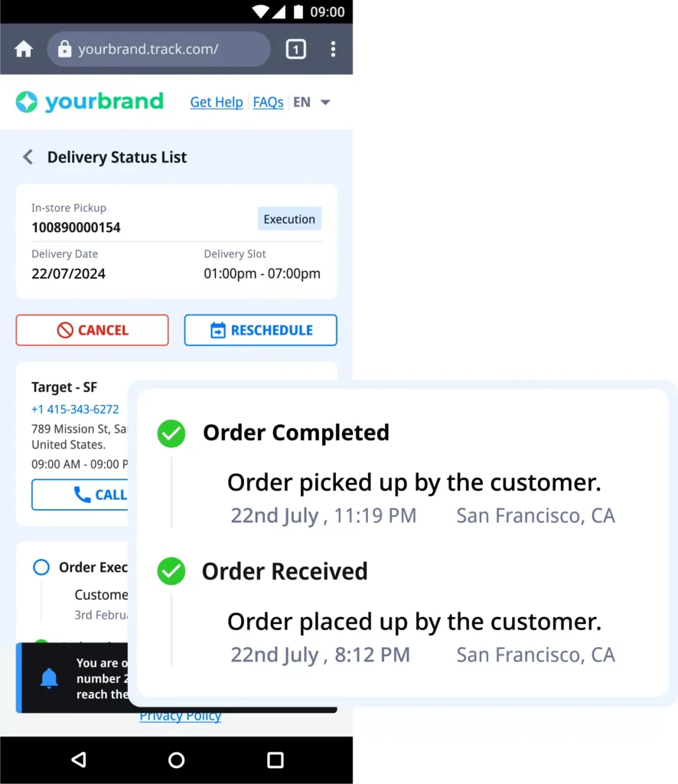Open the FAQs link
Viewport: 678px width, 784px height.
(268, 102)
